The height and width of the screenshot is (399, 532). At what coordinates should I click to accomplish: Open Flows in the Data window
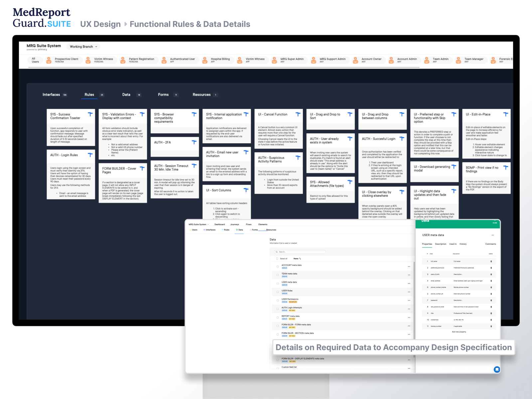click(x=249, y=224)
